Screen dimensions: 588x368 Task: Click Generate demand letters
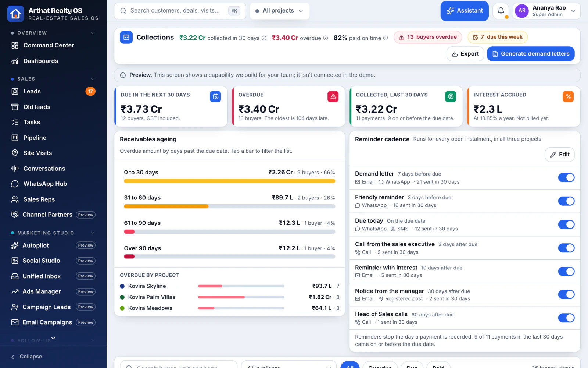click(x=531, y=54)
